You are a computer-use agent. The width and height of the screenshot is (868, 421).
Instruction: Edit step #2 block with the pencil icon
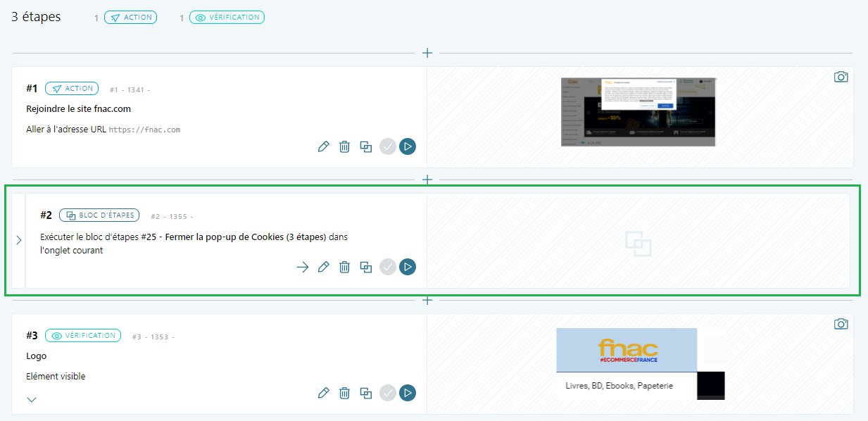(x=324, y=267)
